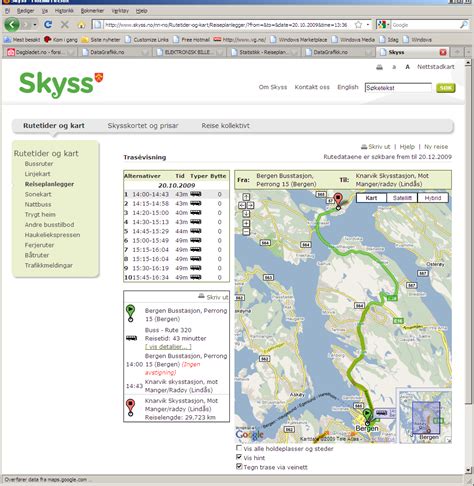Open address bar history dropdown arrow

(x=368, y=25)
